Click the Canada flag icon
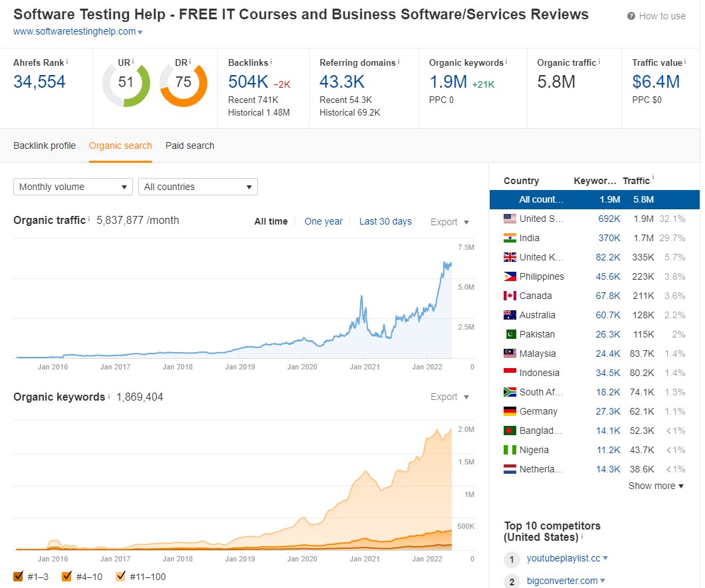This screenshot has height=588, width=705. [509, 296]
